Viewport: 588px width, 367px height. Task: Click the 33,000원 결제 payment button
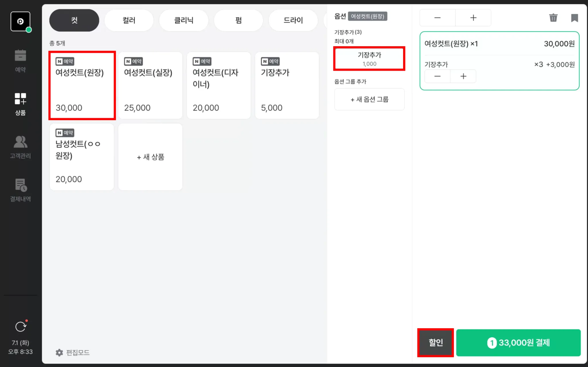518,343
